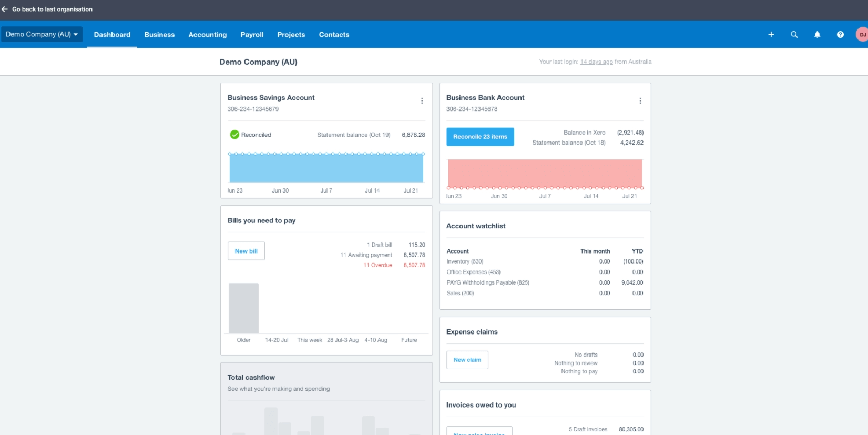
Task: Open the Payroll menu
Action: point(252,35)
